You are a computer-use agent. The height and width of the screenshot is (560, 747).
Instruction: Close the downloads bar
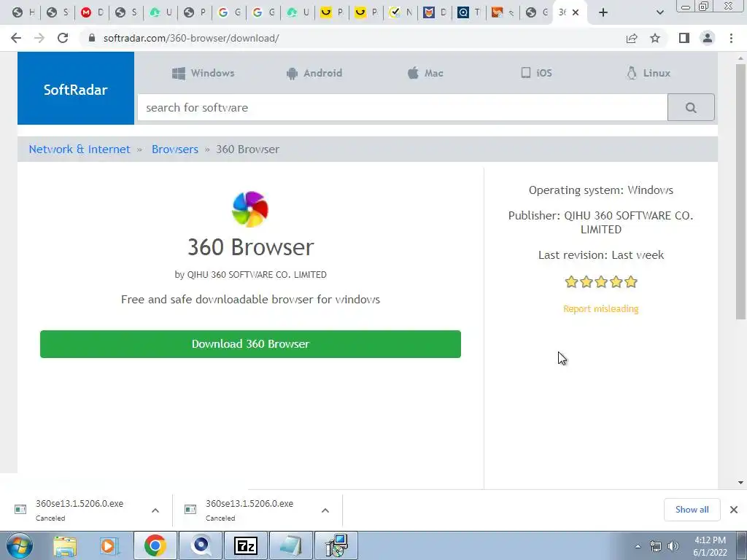(x=734, y=510)
